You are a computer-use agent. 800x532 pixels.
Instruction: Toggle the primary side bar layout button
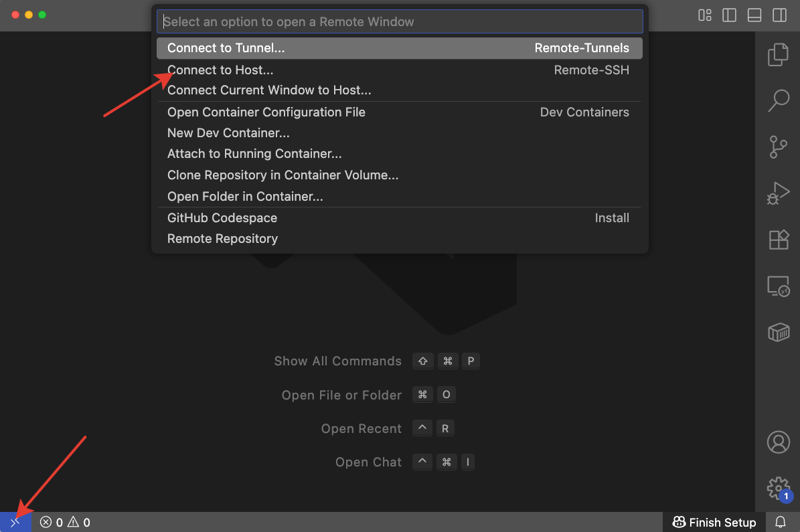tap(730, 15)
